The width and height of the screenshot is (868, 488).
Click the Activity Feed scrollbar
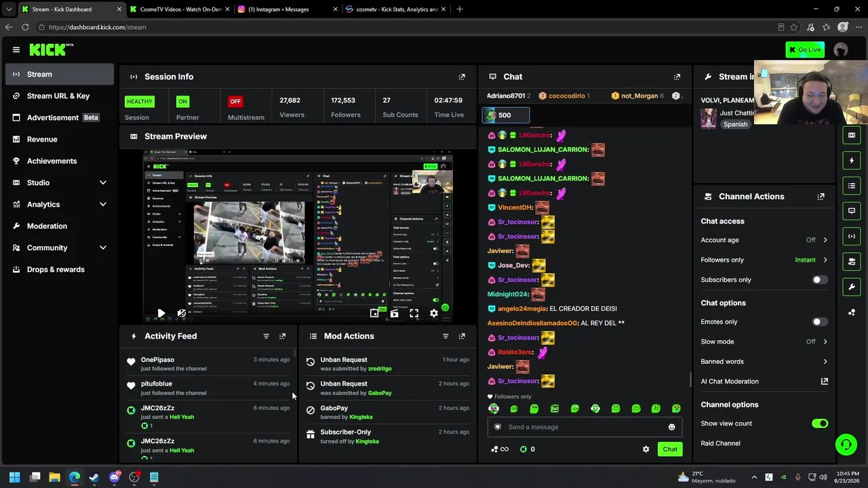tap(295, 354)
